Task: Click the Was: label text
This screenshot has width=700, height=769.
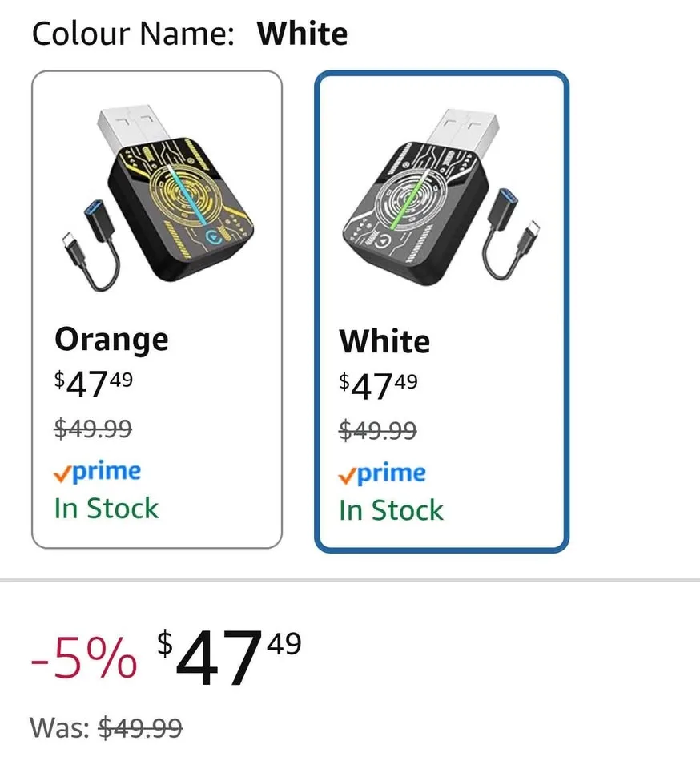Action: (58, 727)
